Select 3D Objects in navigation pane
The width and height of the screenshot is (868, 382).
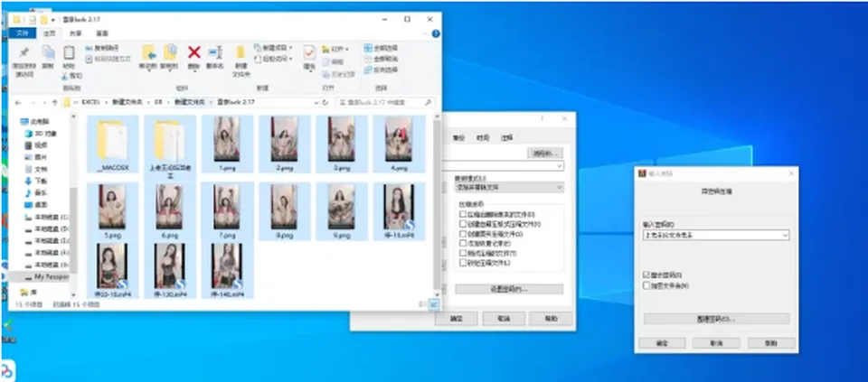(x=42, y=134)
